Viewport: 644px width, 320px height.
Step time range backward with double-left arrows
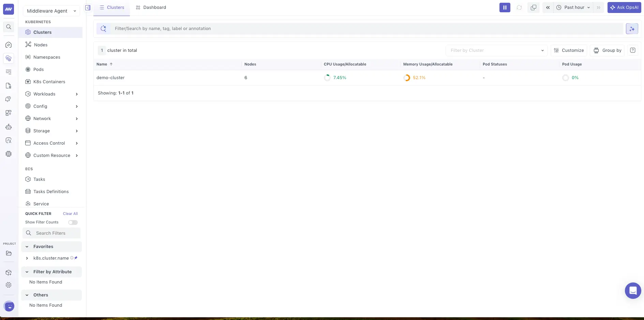tap(548, 8)
